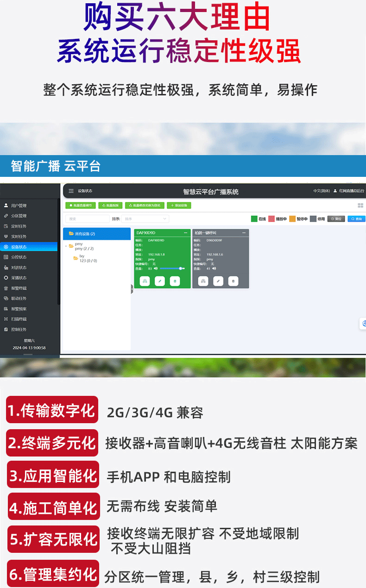Click the 柏朗一键呼叫 card title
Image resolution: width=366 pixels, height=588 pixels.
coord(206,232)
